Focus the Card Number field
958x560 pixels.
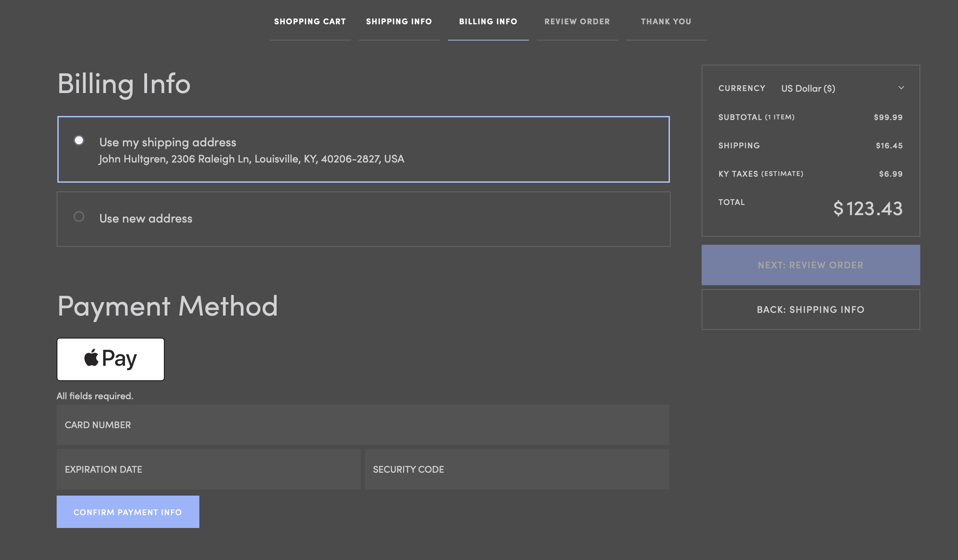coord(363,425)
